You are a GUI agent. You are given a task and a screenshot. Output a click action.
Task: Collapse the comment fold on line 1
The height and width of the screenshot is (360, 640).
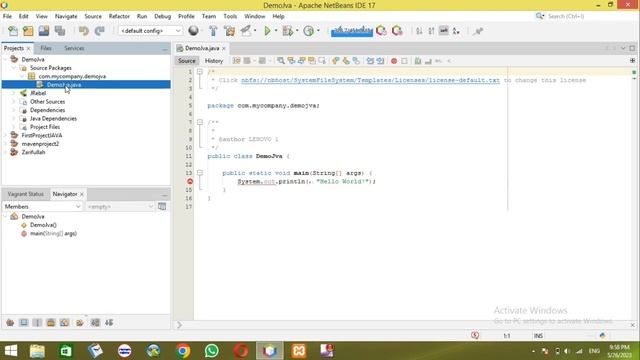click(x=200, y=71)
